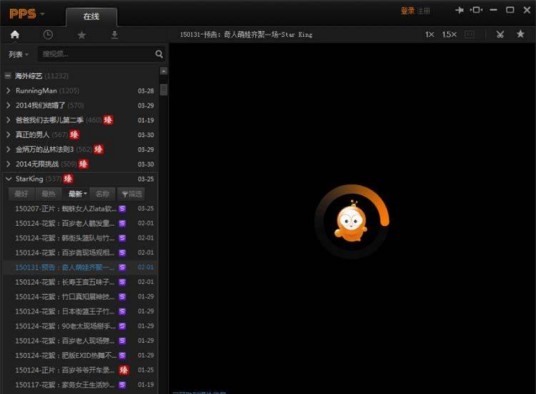The image size is (536, 394).
Task: Open the downloads arrow icon
Action: [x=115, y=35]
